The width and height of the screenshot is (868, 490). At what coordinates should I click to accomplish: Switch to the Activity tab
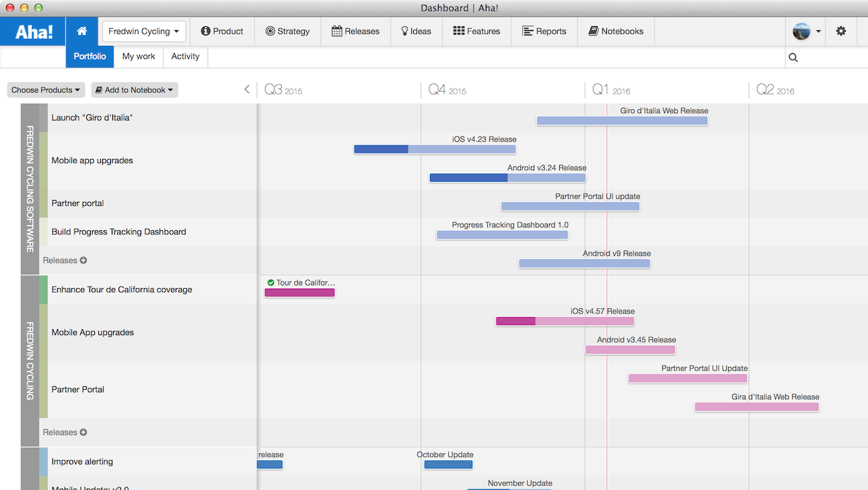(185, 57)
